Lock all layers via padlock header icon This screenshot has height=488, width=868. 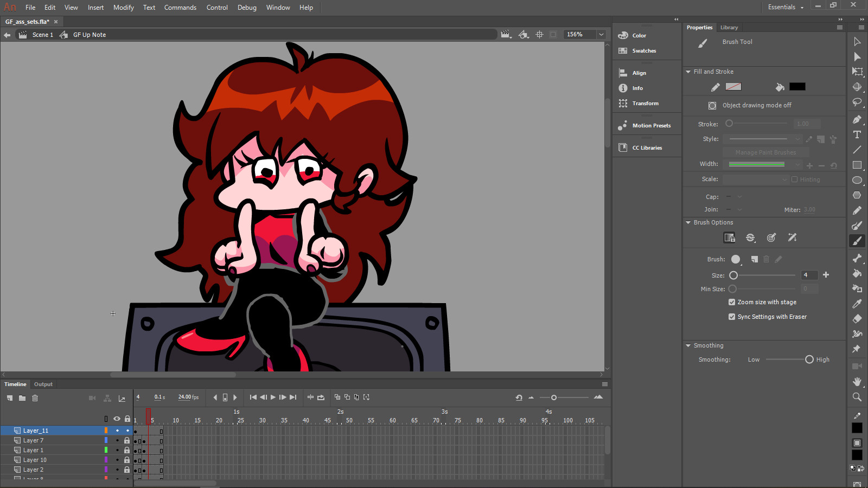coord(127,419)
